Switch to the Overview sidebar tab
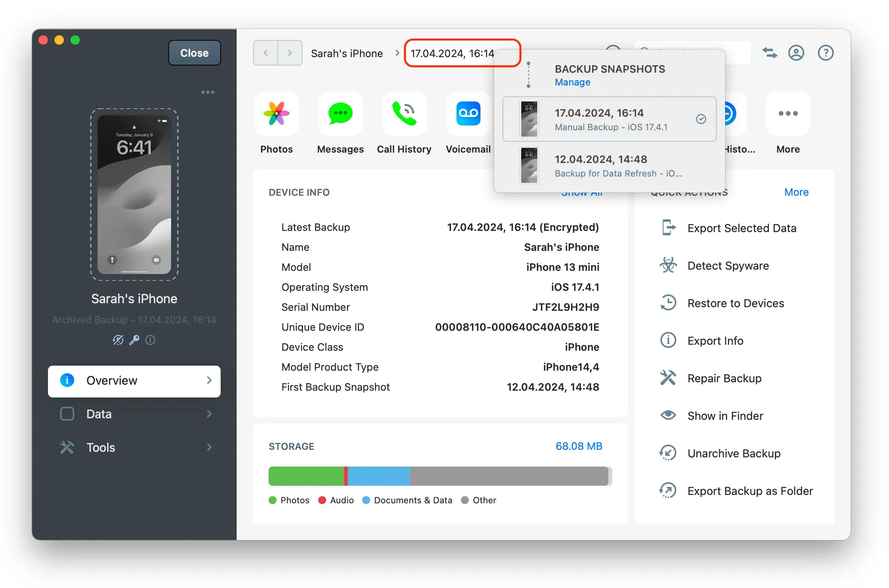The height and width of the screenshot is (588, 889). [x=134, y=381]
